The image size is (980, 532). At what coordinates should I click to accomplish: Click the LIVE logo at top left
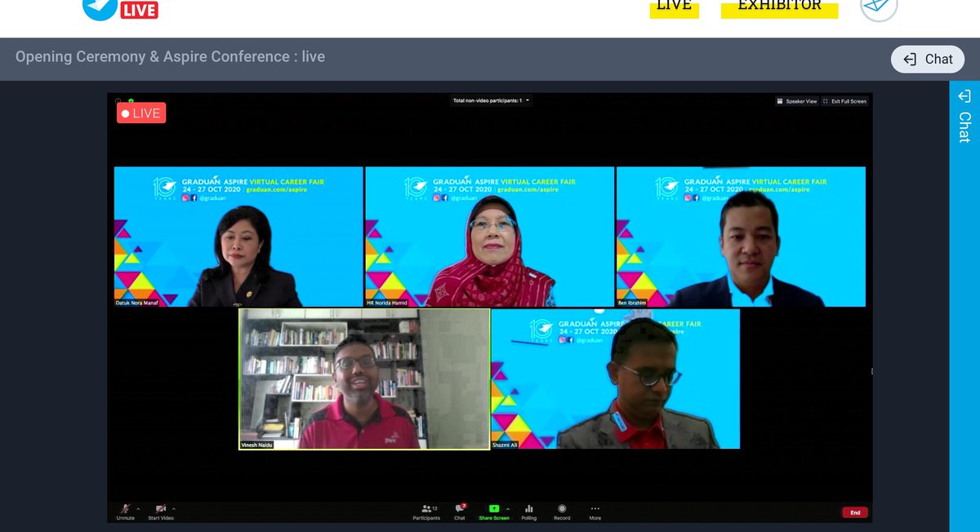pyautogui.click(x=120, y=9)
